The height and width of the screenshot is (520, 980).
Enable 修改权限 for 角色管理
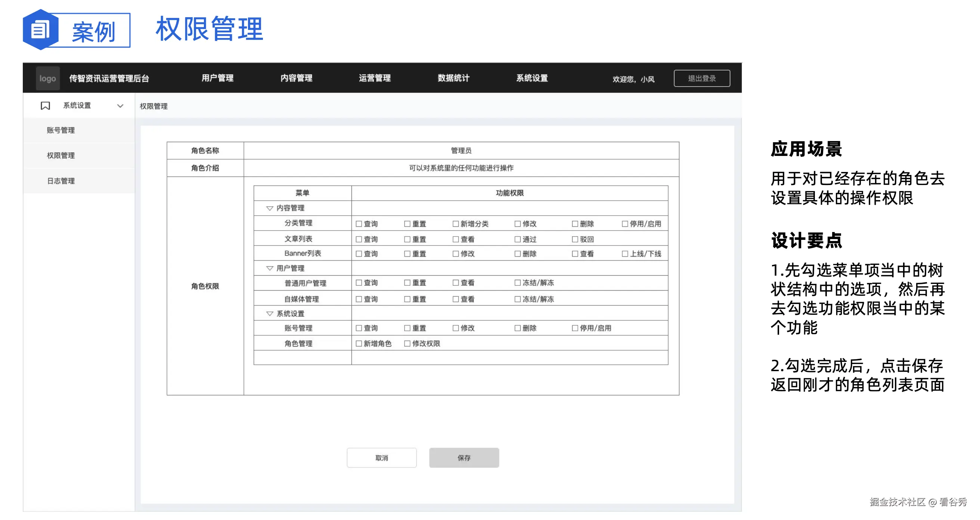point(406,343)
